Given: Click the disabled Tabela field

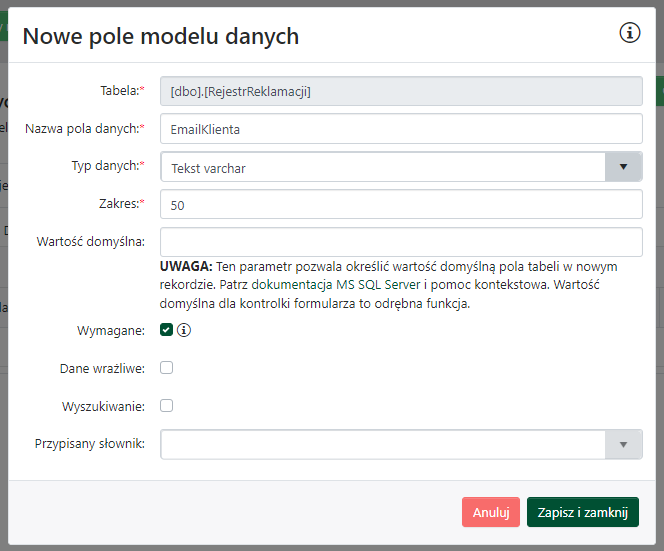Looking at the screenshot, I should (400, 91).
